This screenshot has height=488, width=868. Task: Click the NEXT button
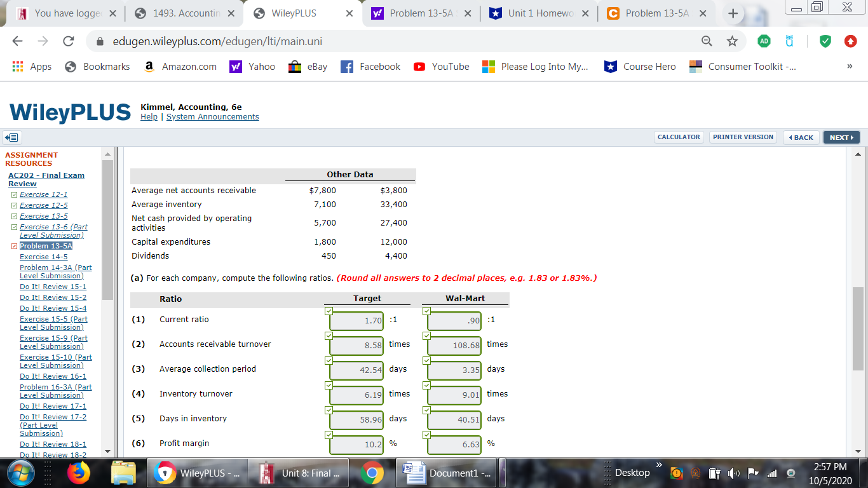(x=841, y=137)
